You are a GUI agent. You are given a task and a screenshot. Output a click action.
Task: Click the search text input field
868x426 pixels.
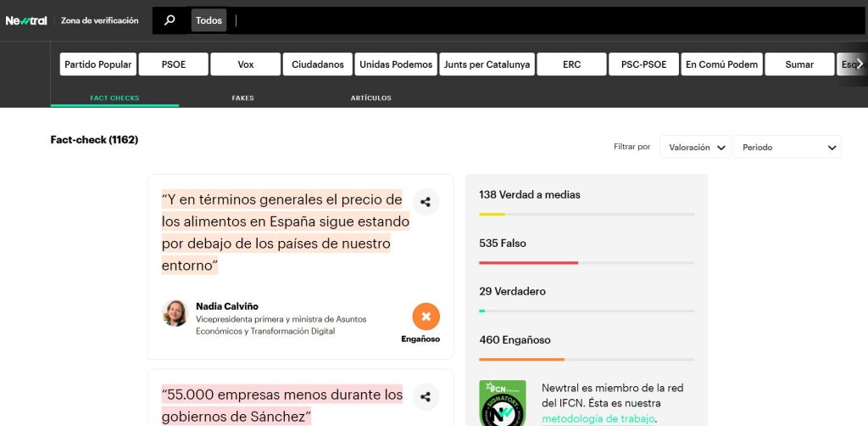[x=545, y=20]
